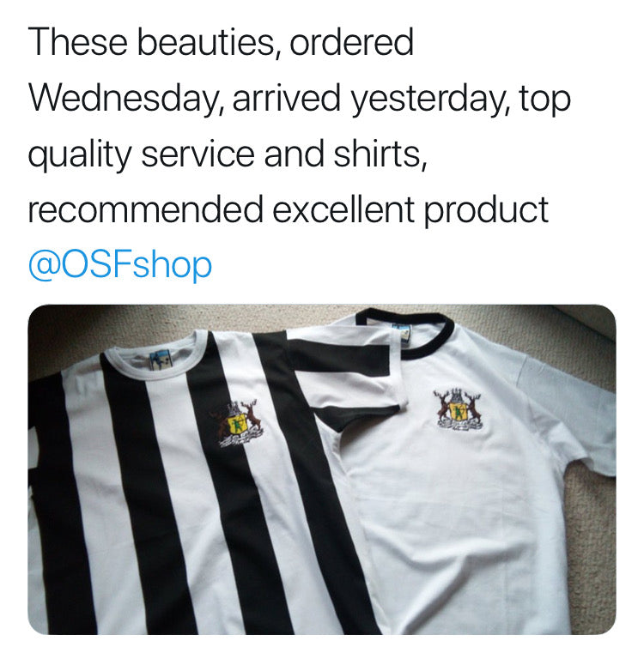Screen dimensions: 644x653
Task: Click the word "ordered" in the tweet
Action: coord(351,42)
